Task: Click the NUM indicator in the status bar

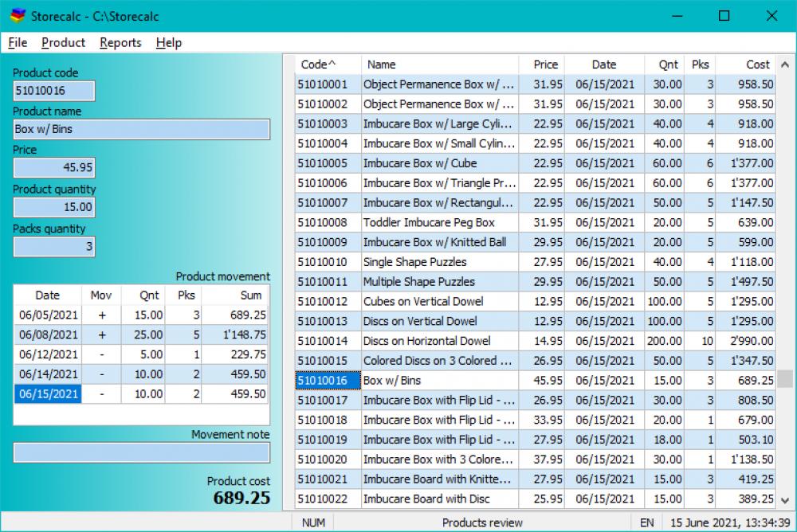Action: (313, 522)
